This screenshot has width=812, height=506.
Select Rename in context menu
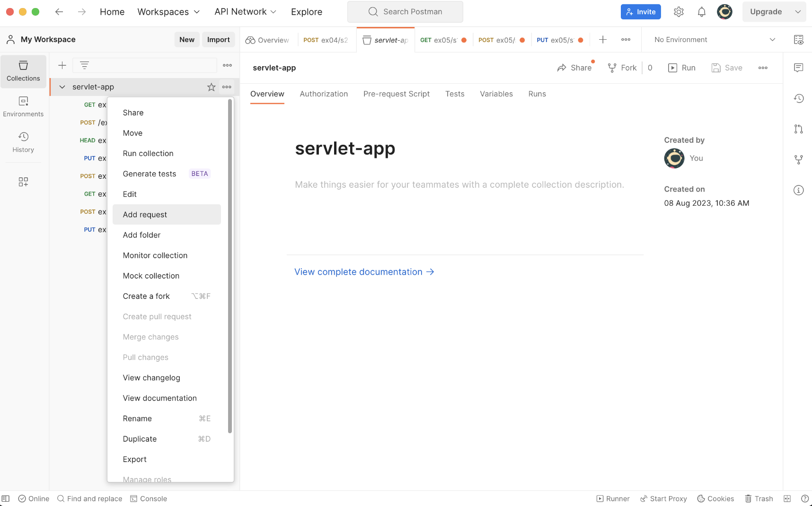[x=167, y=419]
